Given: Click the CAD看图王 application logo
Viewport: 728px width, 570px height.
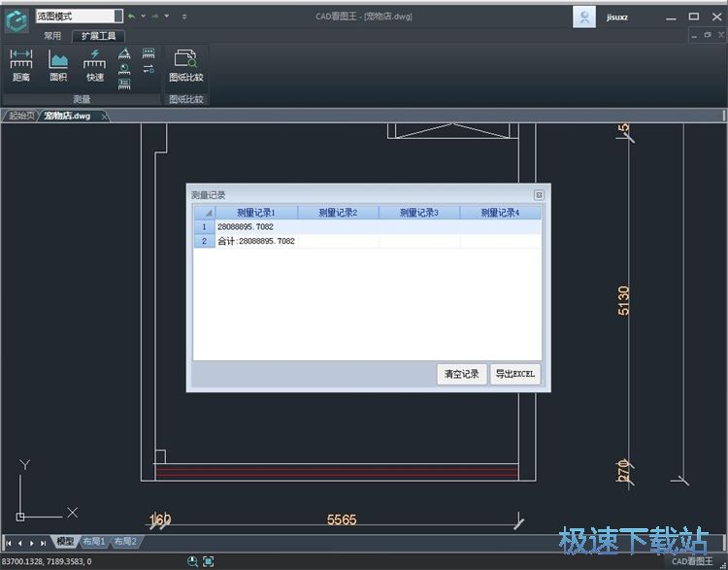Looking at the screenshot, I should pos(17,20).
